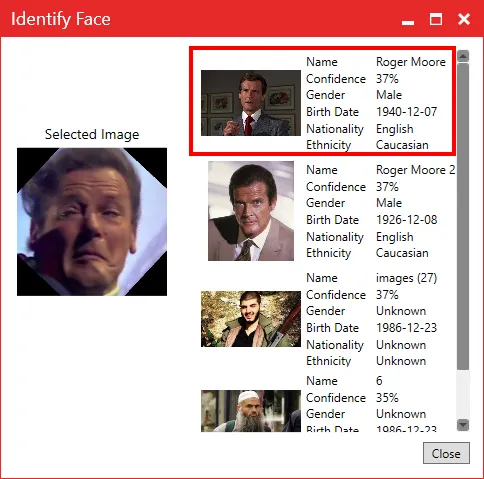This screenshot has width=484, height=479.
Task: Select the Roger Moore 2 result thumbnail
Action: point(251,211)
